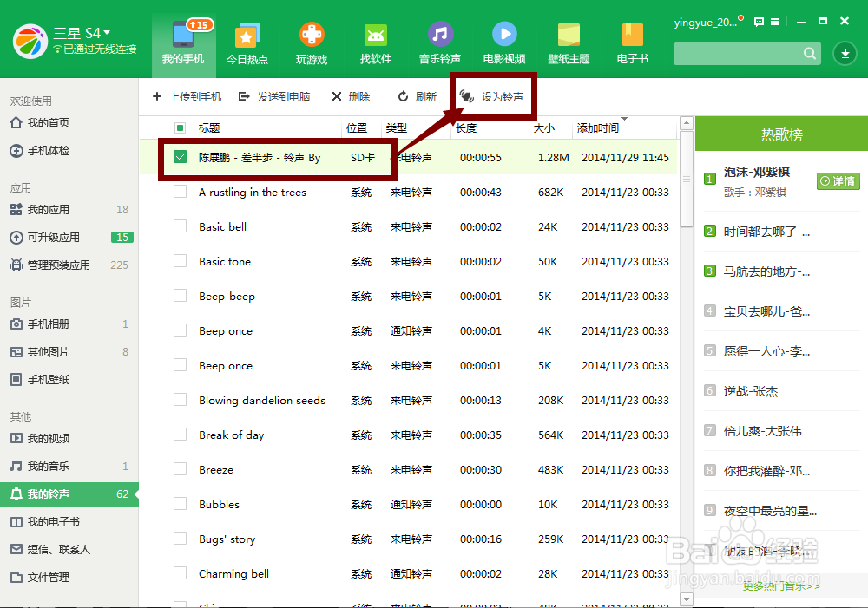Open hot song 倍儿爽-大张伟
868x608 pixels.
click(762, 432)
